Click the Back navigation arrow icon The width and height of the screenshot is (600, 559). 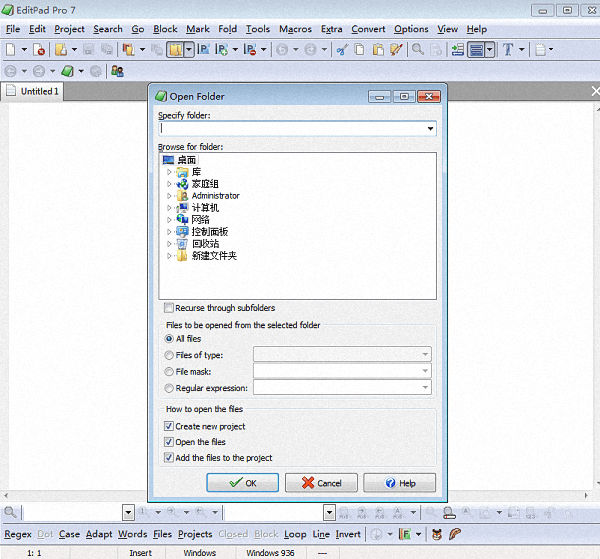tap(10, 71)
